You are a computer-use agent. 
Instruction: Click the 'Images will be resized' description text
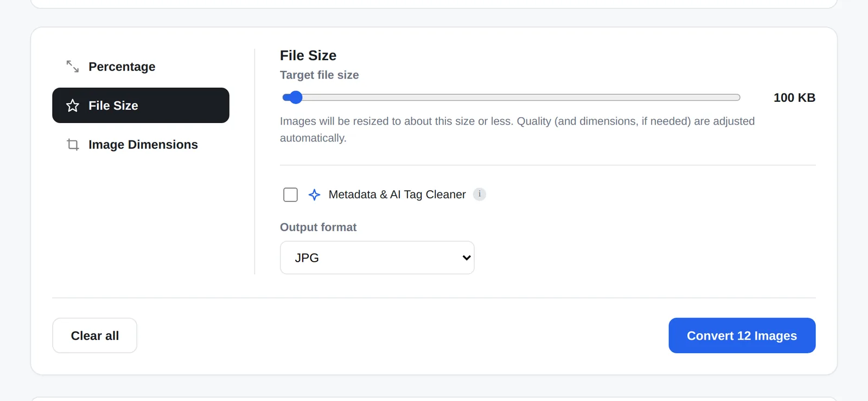coord(518,130)
